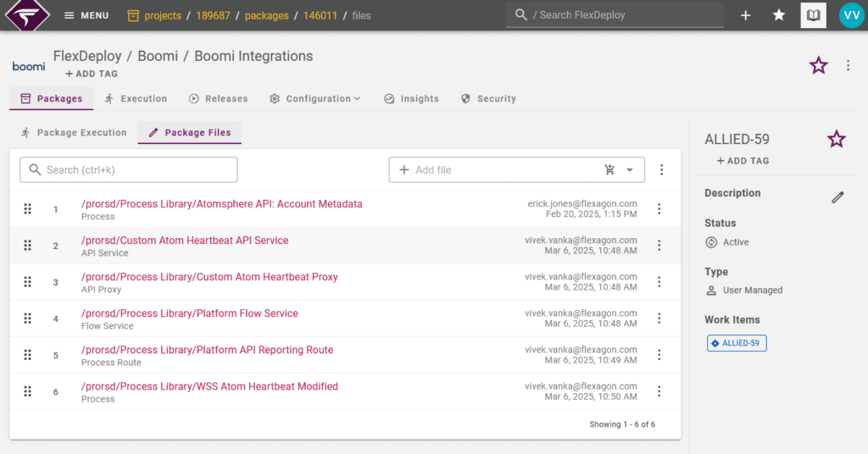Click the package files search field
Screen dimensions: 868x454
[x=129, y=169]
